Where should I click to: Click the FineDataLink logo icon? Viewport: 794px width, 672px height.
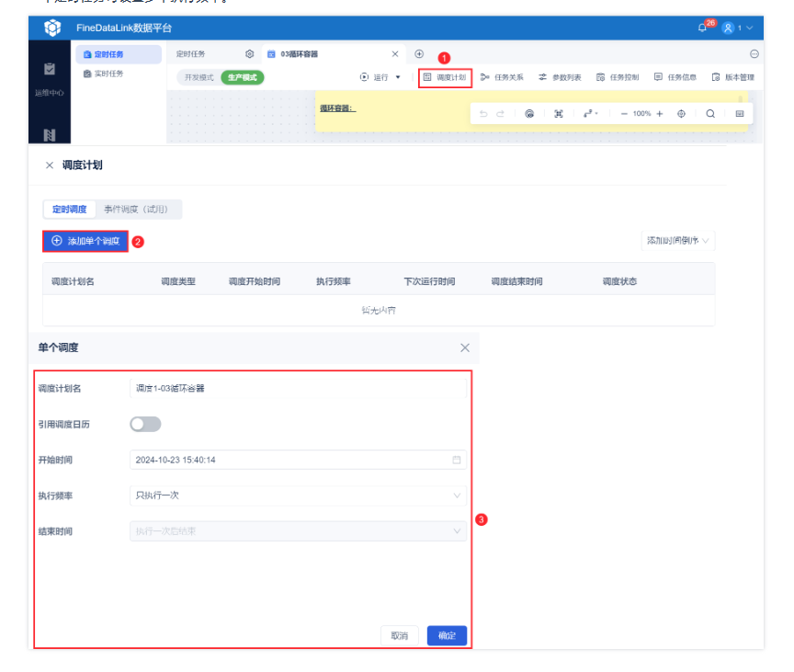52,28
